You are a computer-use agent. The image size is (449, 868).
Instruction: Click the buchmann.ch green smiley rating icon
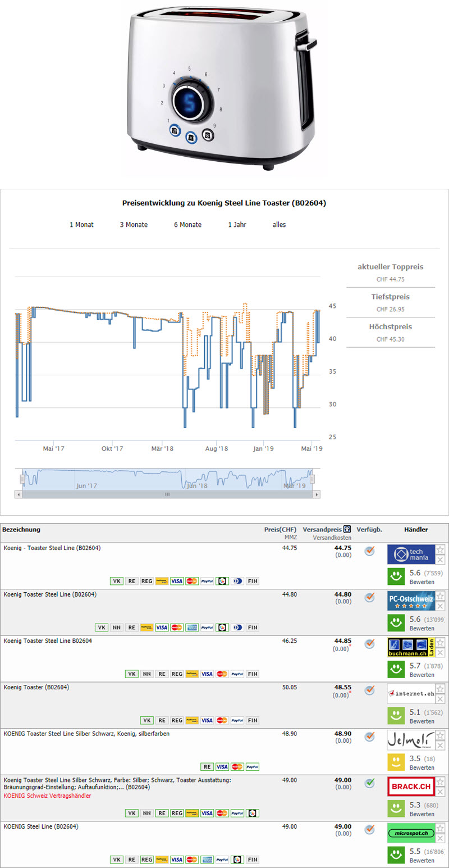coord(397,669)
